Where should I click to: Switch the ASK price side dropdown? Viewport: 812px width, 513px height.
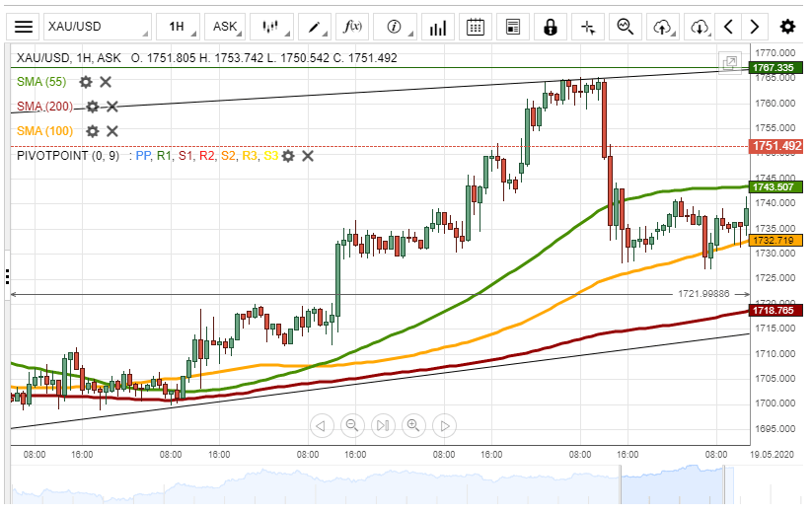[x=225, y=27]
